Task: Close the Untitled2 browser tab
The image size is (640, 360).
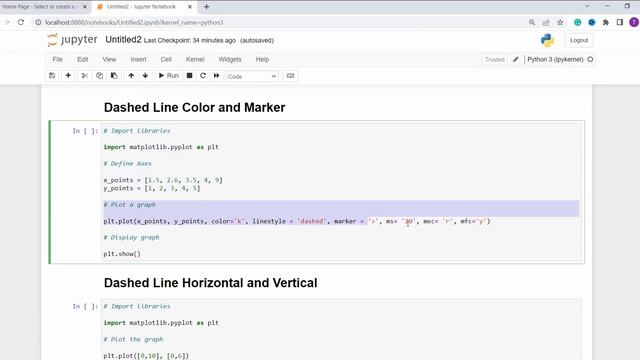Action: point(190,7)
